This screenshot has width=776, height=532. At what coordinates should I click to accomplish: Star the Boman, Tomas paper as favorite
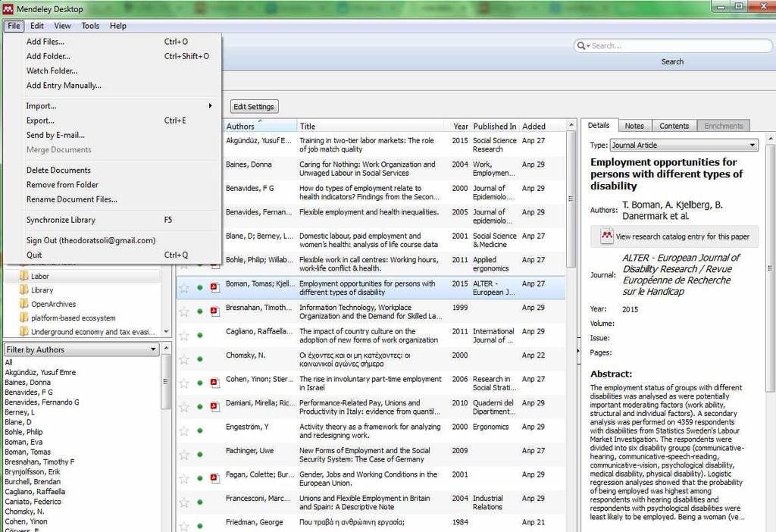[184, 287]
